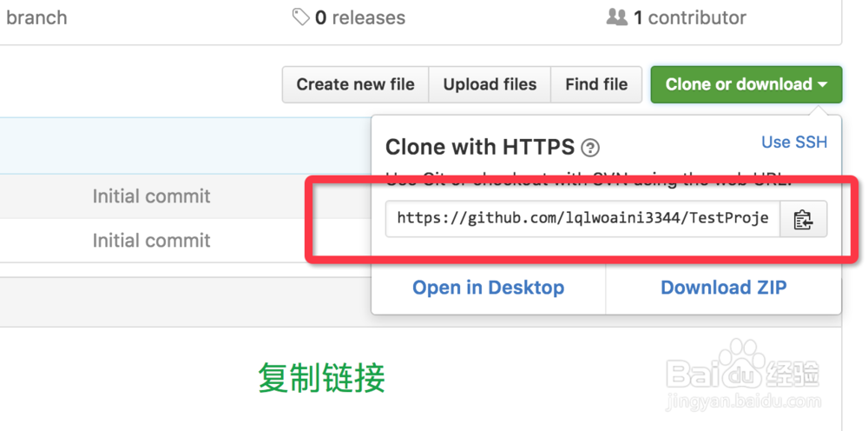Select the HTTPS clone URL field
Screen dimensions: 868x431
tap(583, 219)
